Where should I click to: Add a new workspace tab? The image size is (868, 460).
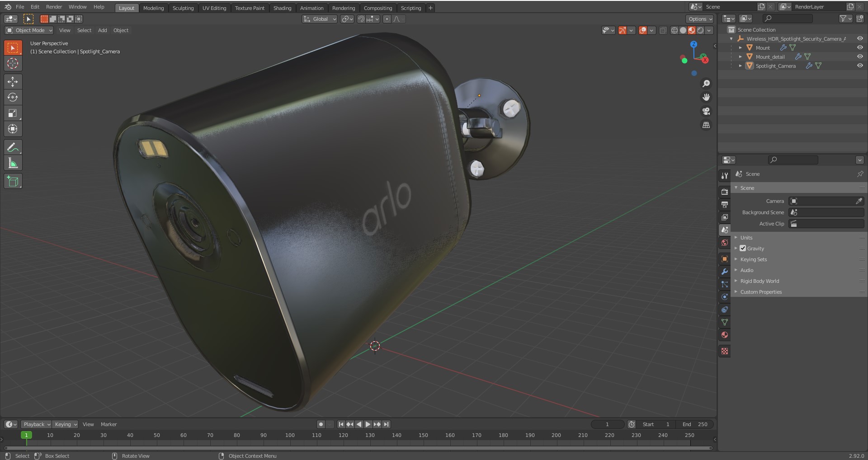430,8
